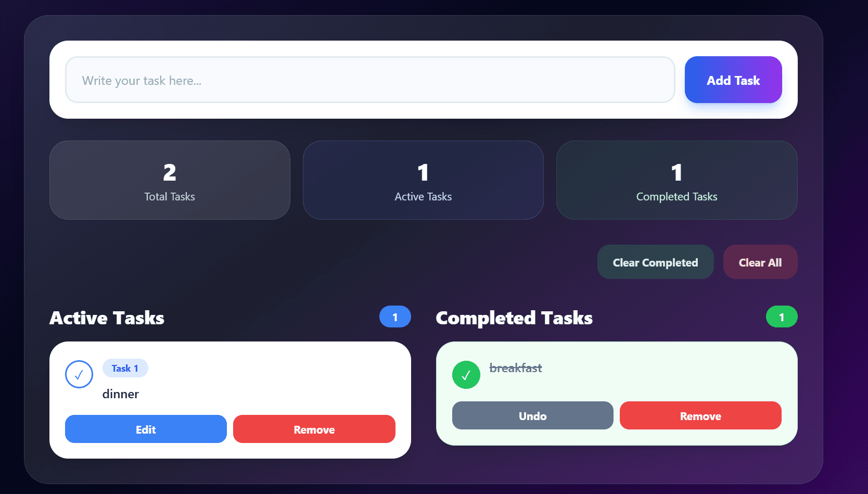Remove the breakfast task

click(700, 415)
